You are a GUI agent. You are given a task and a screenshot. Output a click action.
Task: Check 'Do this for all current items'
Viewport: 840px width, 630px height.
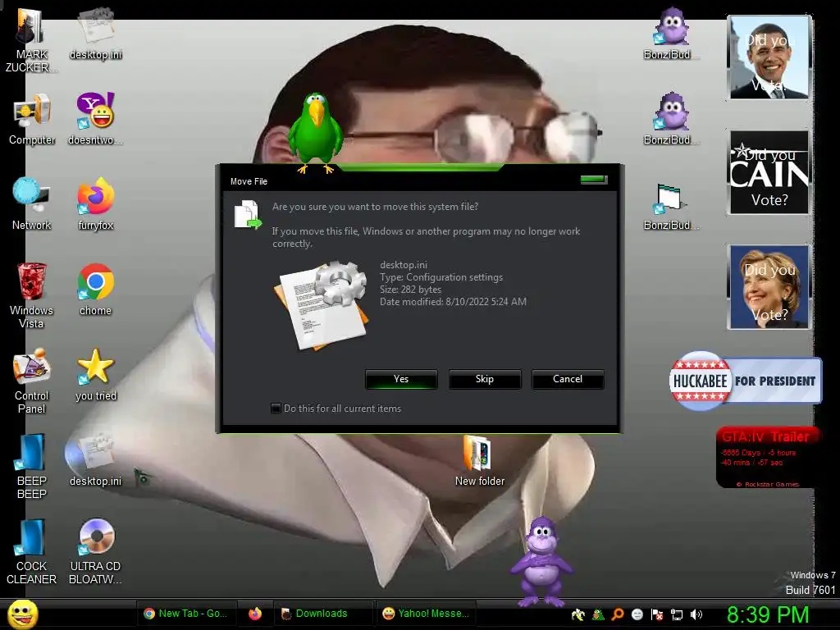[x=276, y=409]
